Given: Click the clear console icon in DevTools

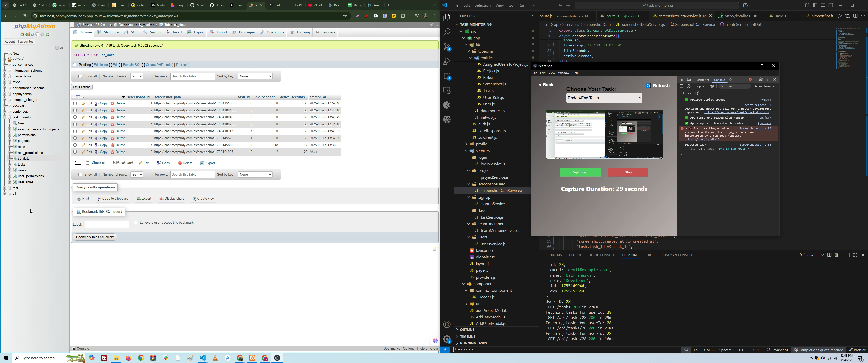Looking at the screenshot, I should [689, 86].
